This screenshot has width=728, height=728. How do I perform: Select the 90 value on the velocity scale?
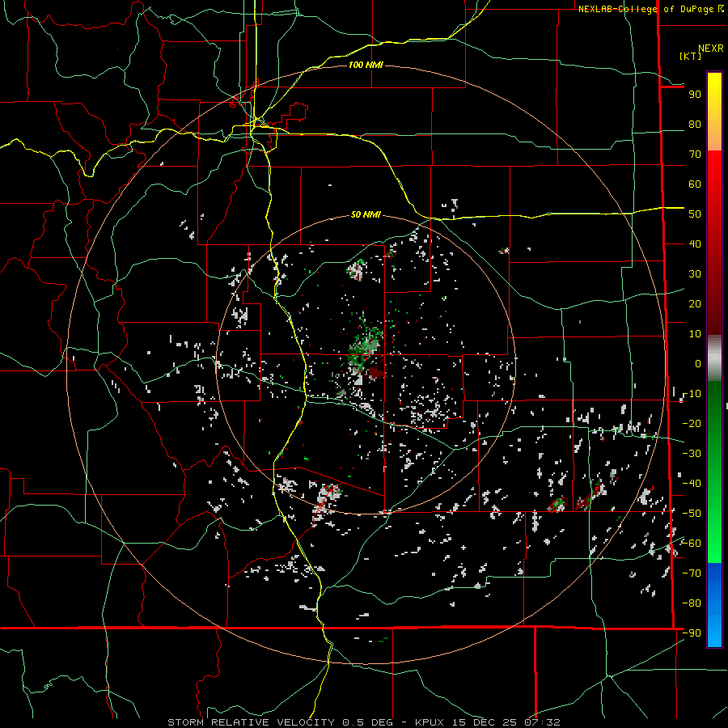[695, 95]
